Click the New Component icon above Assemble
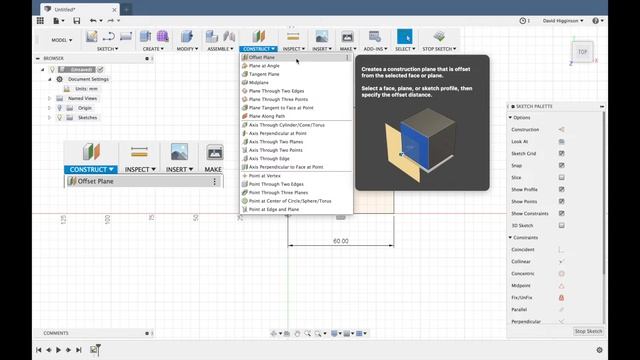The image size is (640, 360). point(211,37)
